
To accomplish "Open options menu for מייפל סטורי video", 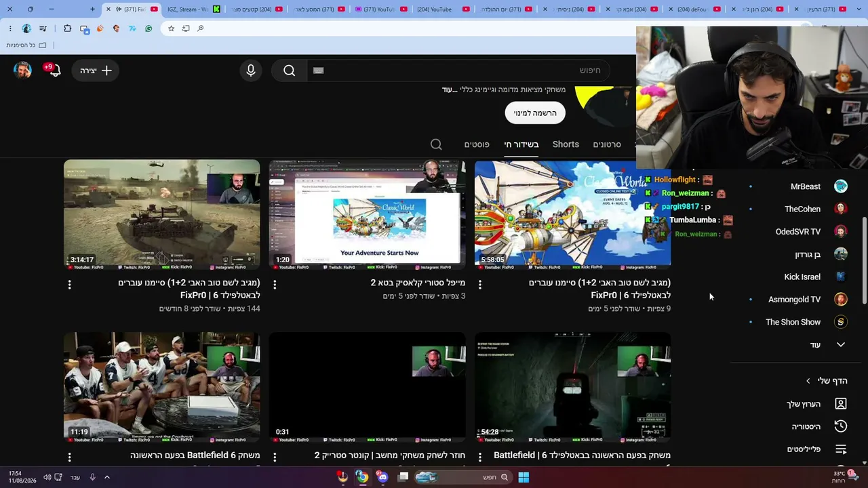I will [x=275, y=285].
